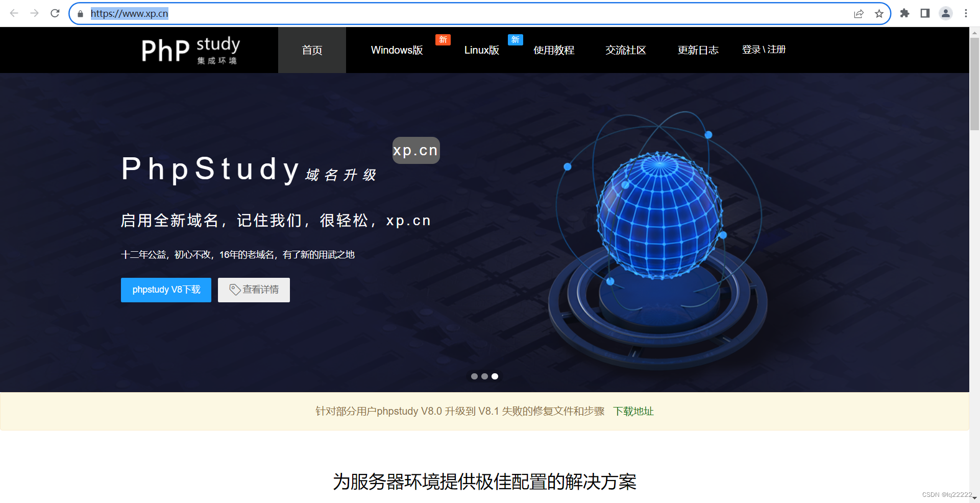Screen dimensions: 980x503
Task: Click the back navigation arrow
Action: [x=14, y=13]
